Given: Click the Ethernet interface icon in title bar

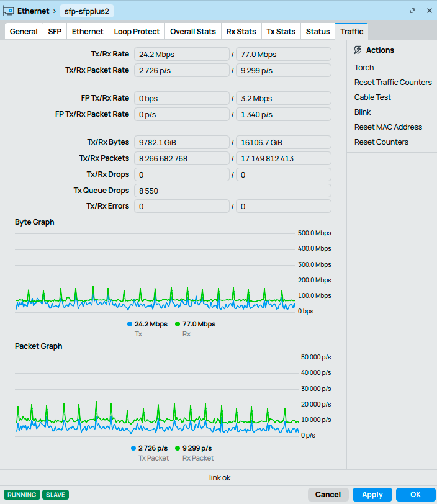Looking at the screenshot, I should point(8,11).
